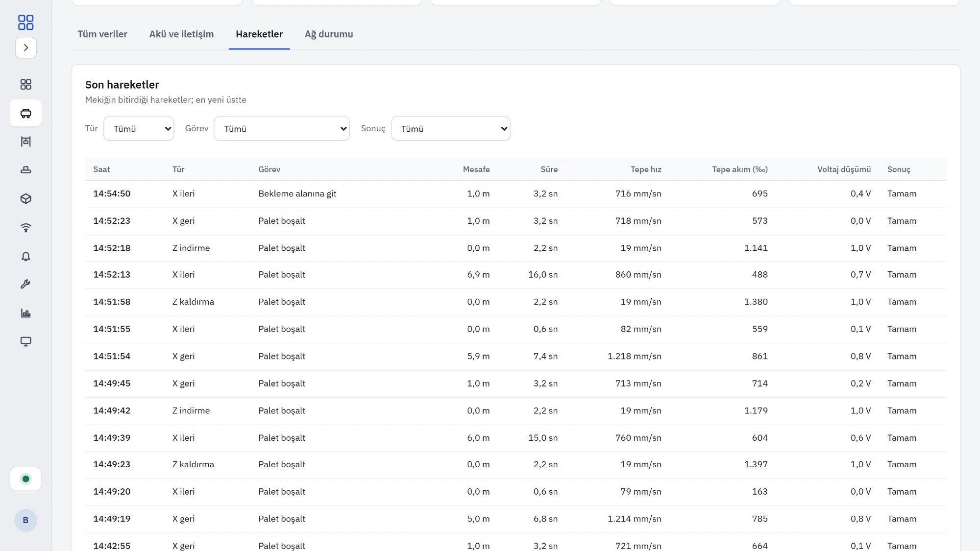The width and height of the screenshot is (980, 551).
Task: Click the Mesafe column header
Action: pos(476,169)
